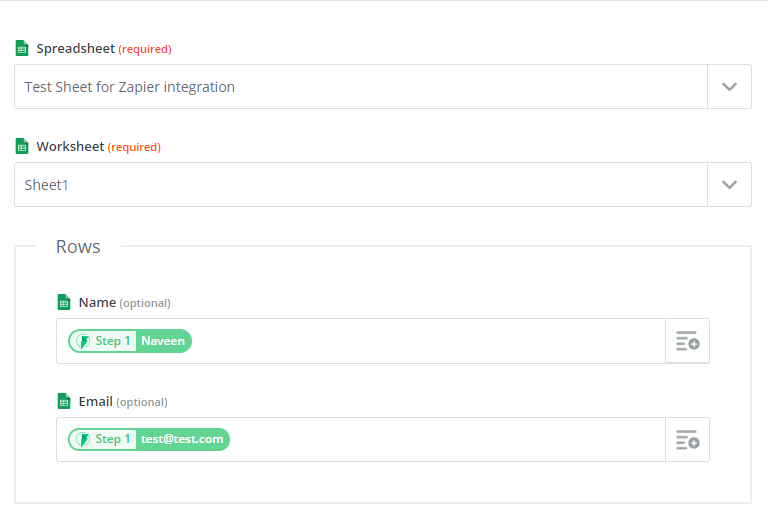Expand the Worksheet dropdown chevron

pos(729,185)
